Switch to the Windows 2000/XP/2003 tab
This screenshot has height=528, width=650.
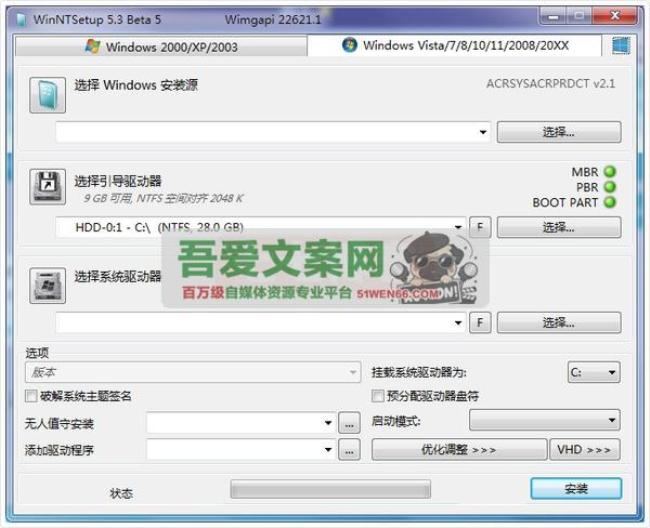pos(161,47)
